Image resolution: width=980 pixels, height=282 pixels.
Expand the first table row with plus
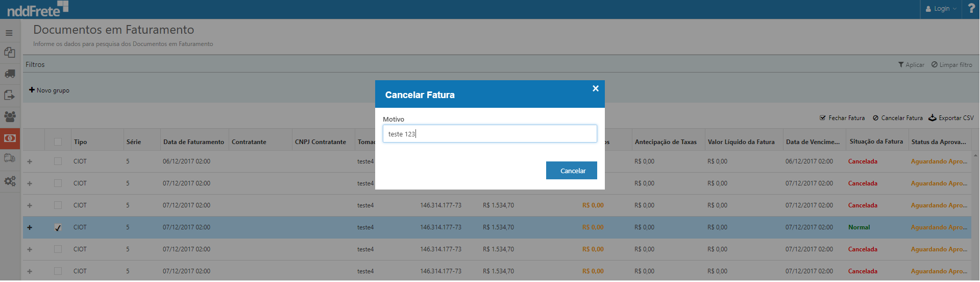click(30, 162)
